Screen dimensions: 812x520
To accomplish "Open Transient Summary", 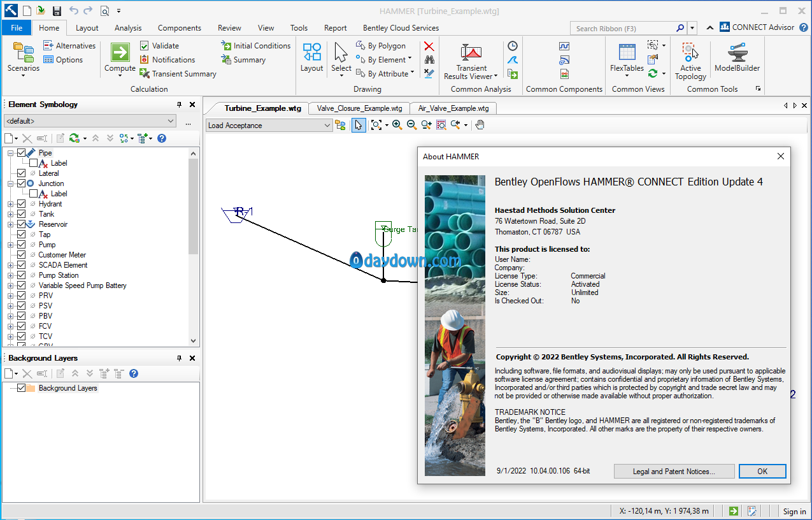I will [x=178, y=74].
